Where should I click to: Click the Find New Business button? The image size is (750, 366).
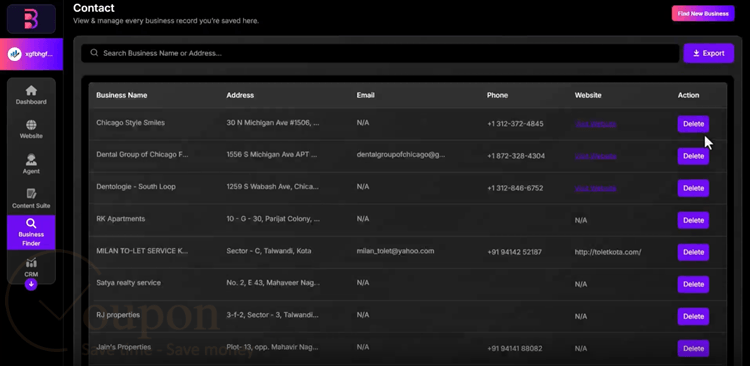click(x=703, y=14)
